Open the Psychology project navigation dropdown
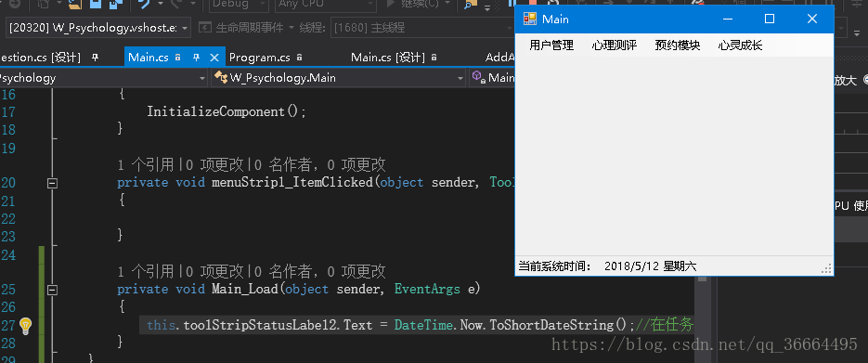This screenshot has height=363, width=868. tap(104, 78)
